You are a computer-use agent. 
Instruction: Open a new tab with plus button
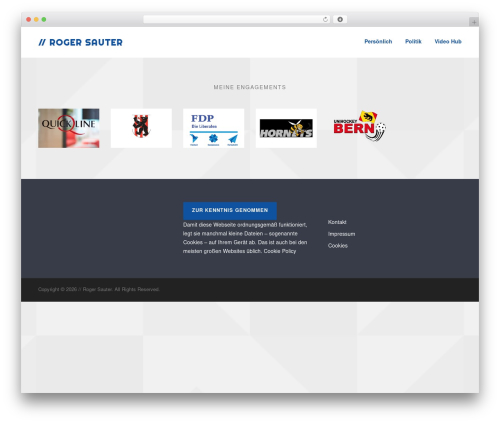pos(474,22)
